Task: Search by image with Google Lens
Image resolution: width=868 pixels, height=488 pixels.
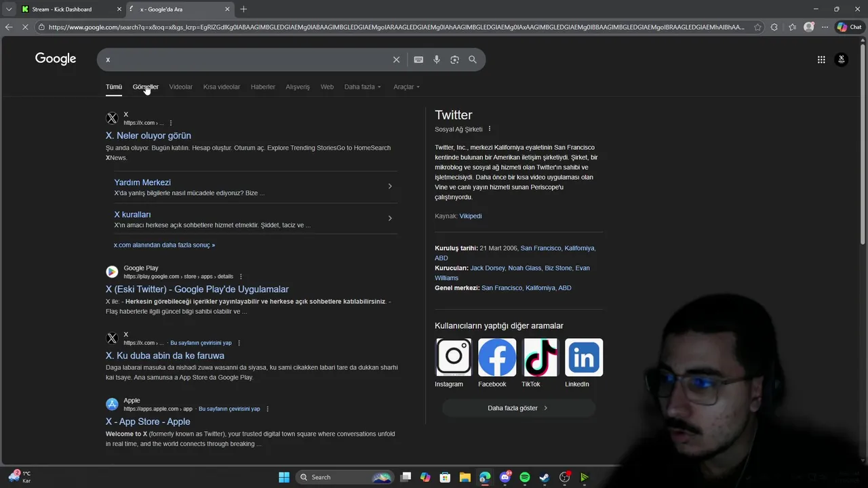Action: (454, 60)
